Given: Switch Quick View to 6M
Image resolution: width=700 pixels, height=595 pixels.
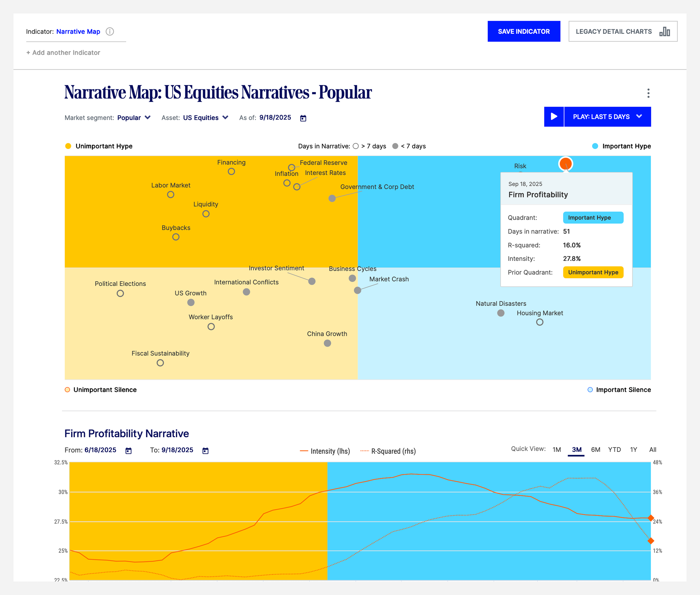Looking at the screenshot, I should pyautogui.click(x=595, y=450).
